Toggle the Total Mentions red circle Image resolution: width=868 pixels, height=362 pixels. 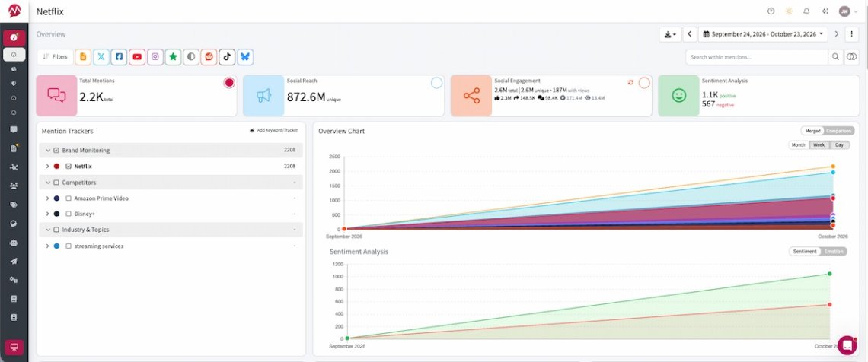click(229, 83)
